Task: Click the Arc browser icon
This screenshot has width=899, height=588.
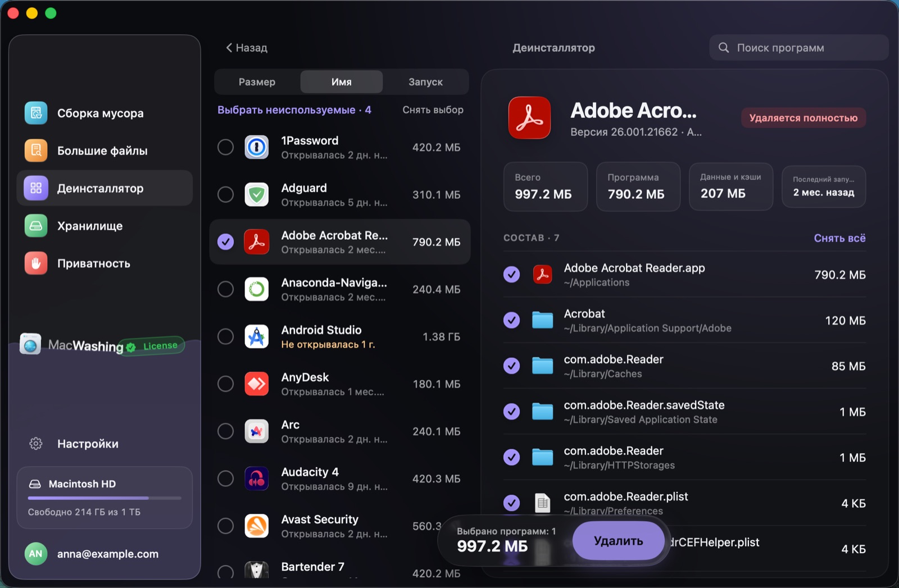Action: coord(257,431)
